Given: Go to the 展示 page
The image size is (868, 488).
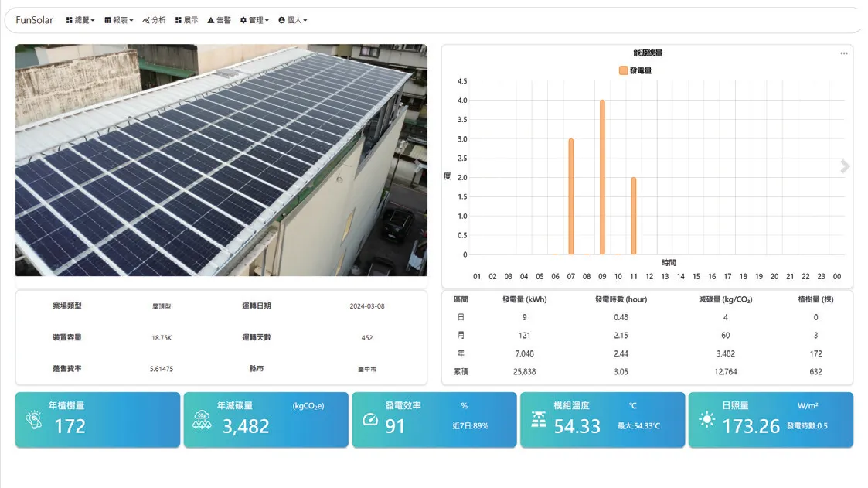Looking at the screenshot, I should [186, 20].
